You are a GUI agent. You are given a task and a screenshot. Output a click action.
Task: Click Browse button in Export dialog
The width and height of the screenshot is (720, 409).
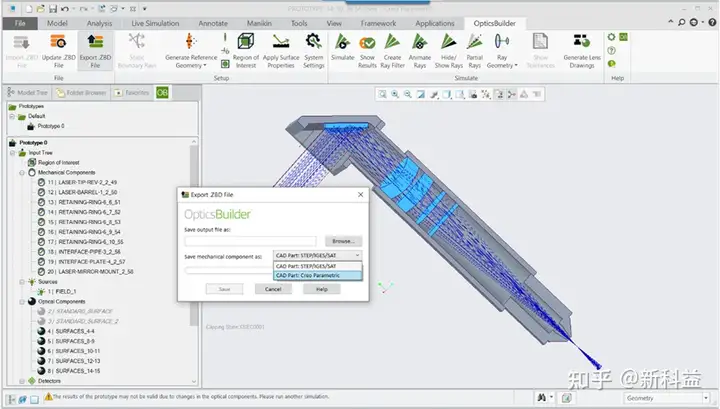pyautogui.click(x=343, y=241)
